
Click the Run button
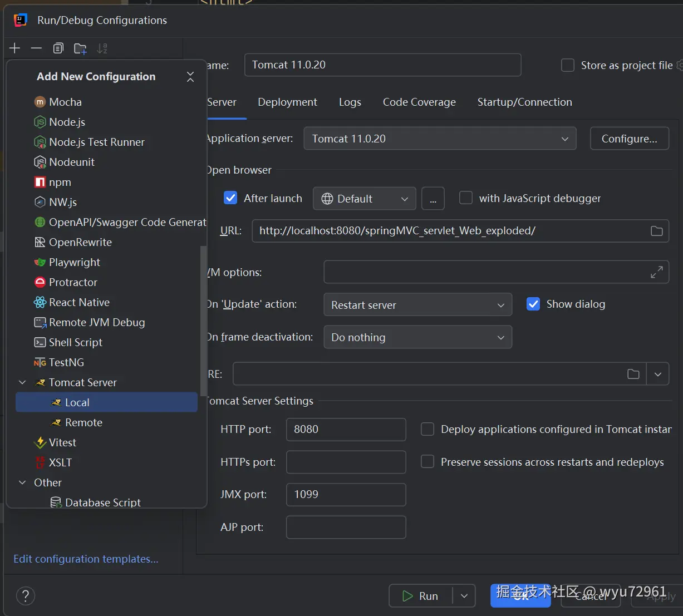click(x=421, y=596)
